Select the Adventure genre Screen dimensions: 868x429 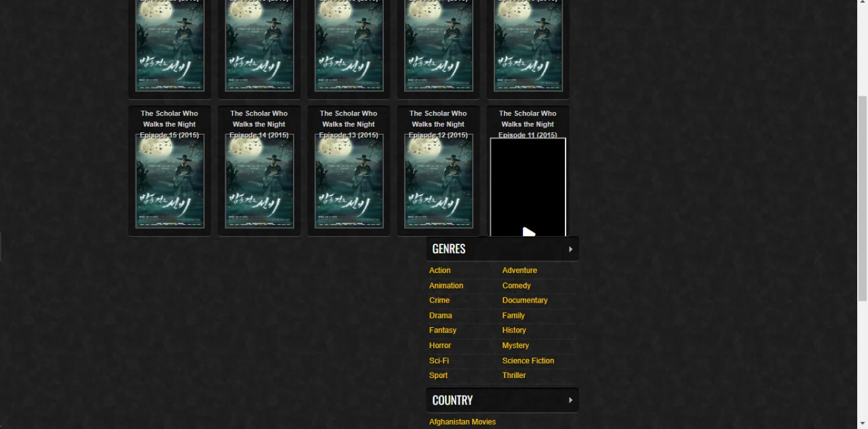(x=519, y=270)
